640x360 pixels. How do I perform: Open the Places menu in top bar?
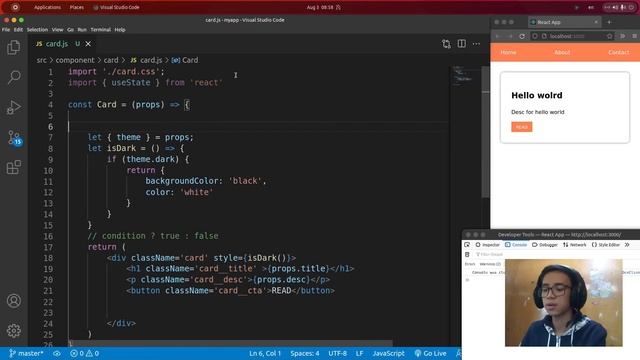(77, 7)
